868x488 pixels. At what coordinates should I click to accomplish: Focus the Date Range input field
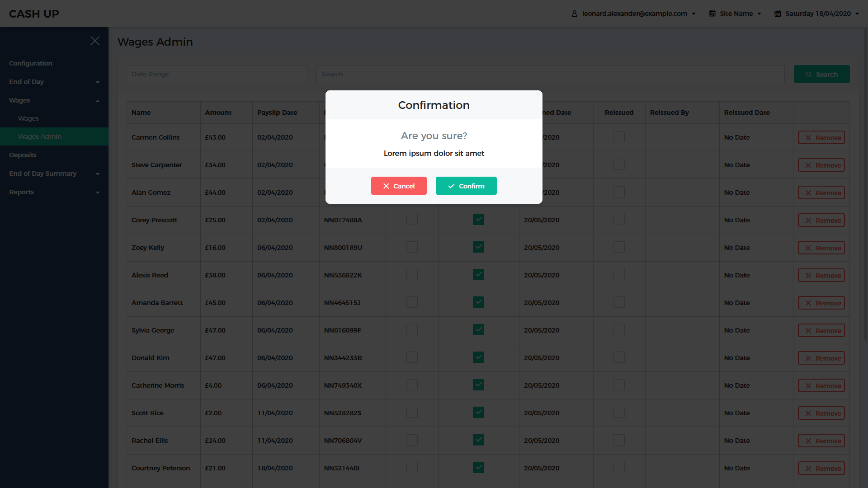217,74
